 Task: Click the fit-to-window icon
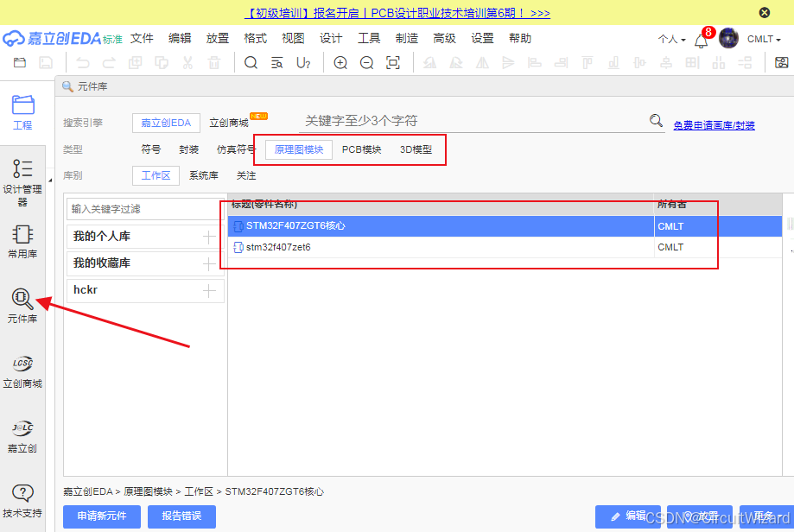coord(393,63)
